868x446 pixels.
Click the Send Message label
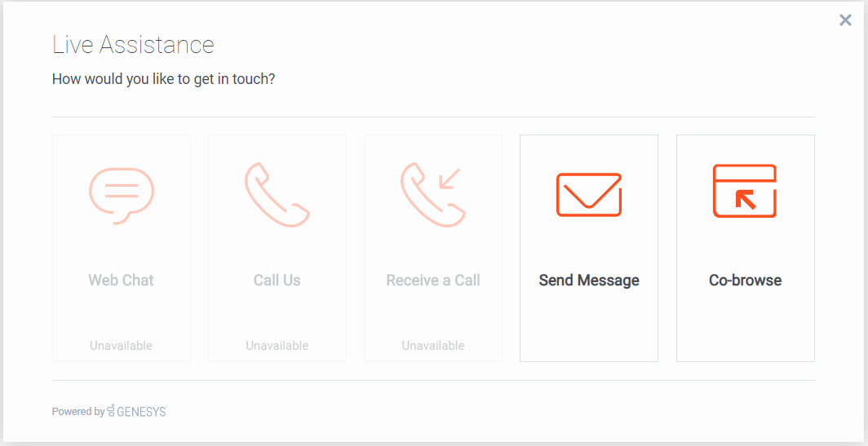click(x=589, y=280)
